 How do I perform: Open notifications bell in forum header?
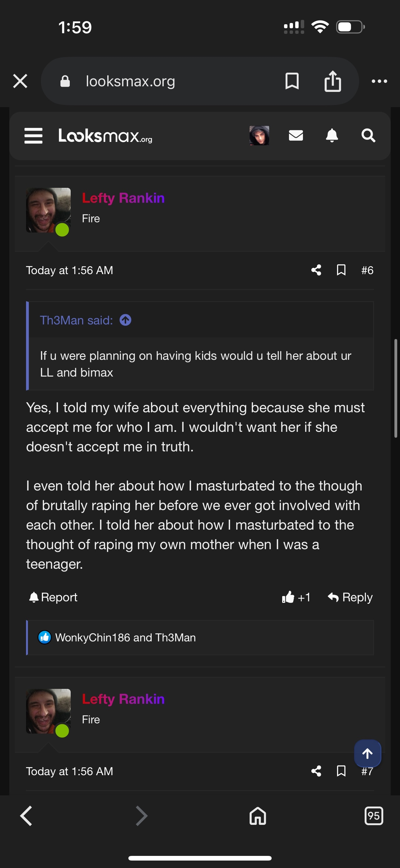coord(332,135)
